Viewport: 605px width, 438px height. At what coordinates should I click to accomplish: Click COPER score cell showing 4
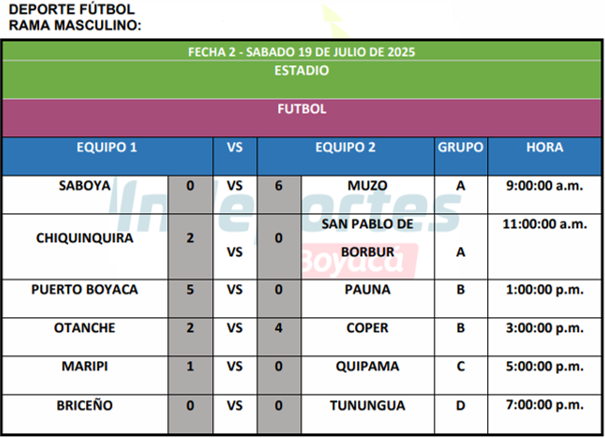(x=279, y=337)
